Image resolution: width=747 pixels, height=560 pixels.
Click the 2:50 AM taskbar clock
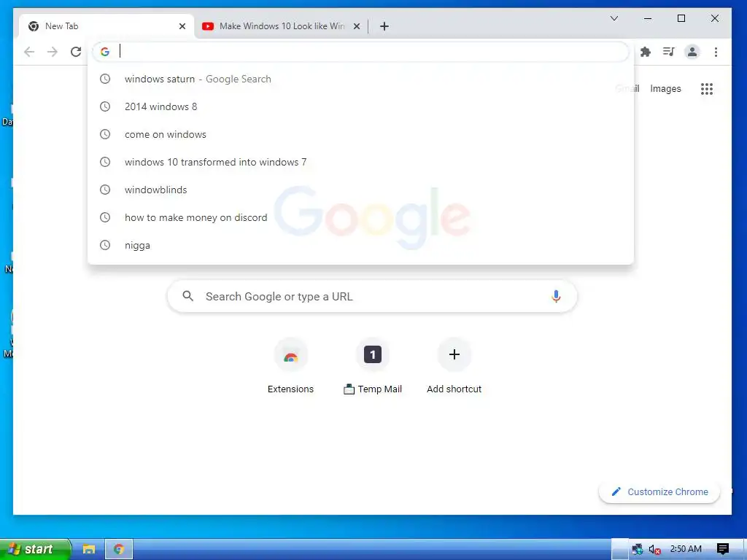[686, 549]
